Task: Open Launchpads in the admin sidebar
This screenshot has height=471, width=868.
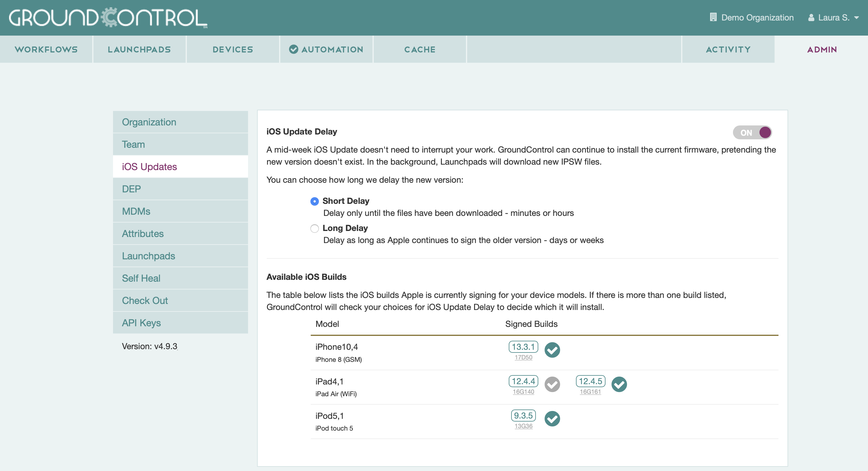Action: (180, 256)
